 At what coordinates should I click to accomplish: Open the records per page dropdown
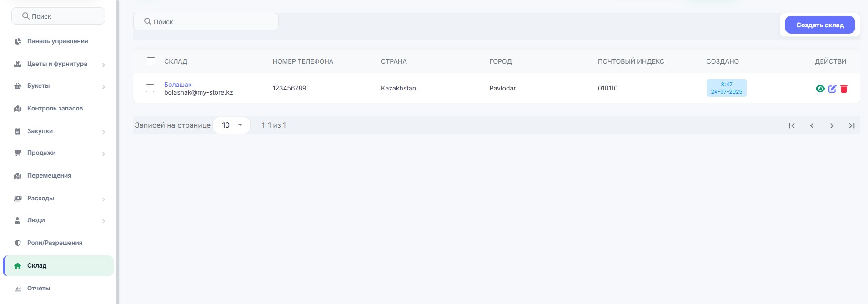[231, 125]
